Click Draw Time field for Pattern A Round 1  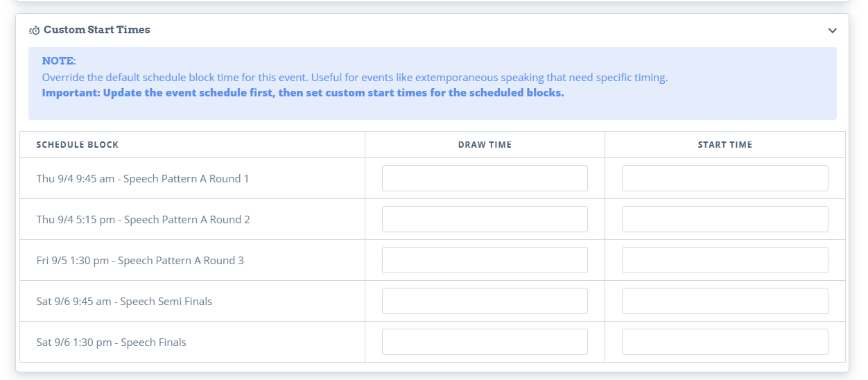(485, 178)
